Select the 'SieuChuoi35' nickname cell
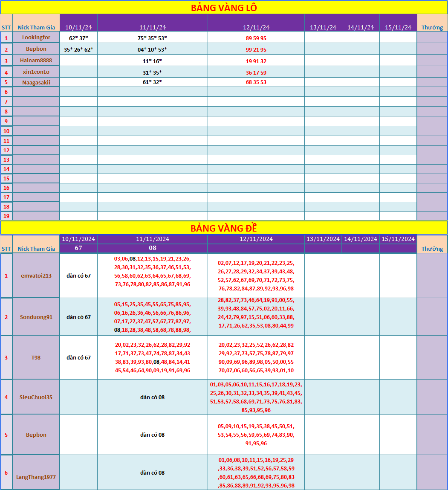The image size is (448, 490). 36,397
